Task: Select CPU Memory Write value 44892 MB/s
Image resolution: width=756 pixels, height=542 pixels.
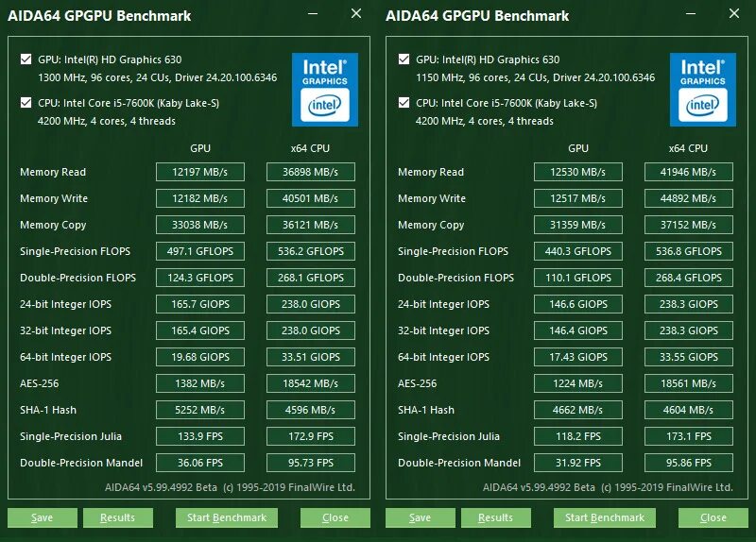Action: click(689, 198)
